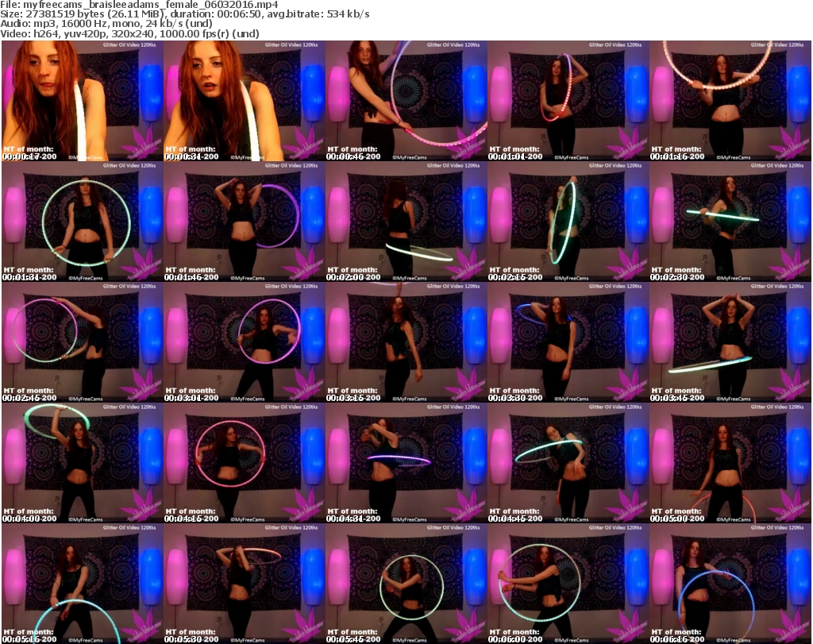Select the frame stamped 00:06:00-200

568,584
